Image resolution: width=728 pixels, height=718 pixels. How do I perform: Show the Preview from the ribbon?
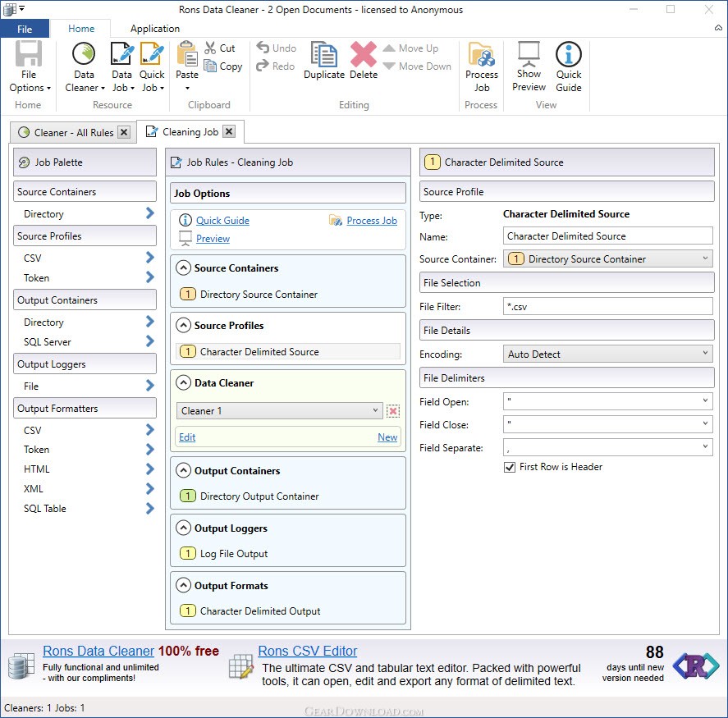tap(529, 66)
